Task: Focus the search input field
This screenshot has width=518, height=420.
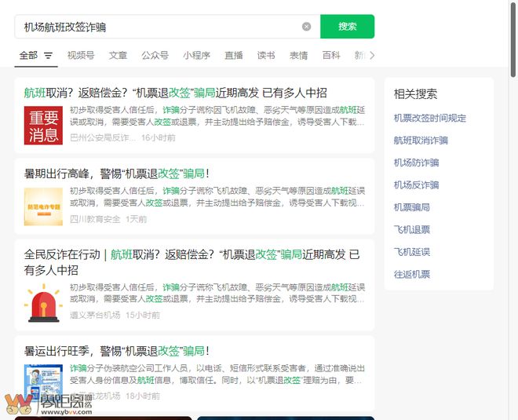Action: click(x=157, y=27)
